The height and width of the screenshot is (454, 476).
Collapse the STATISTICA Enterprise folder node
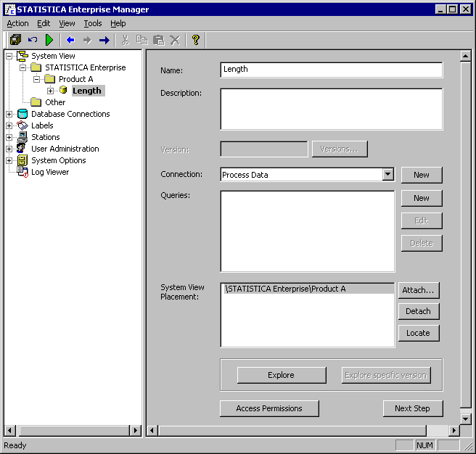[22, 67]
